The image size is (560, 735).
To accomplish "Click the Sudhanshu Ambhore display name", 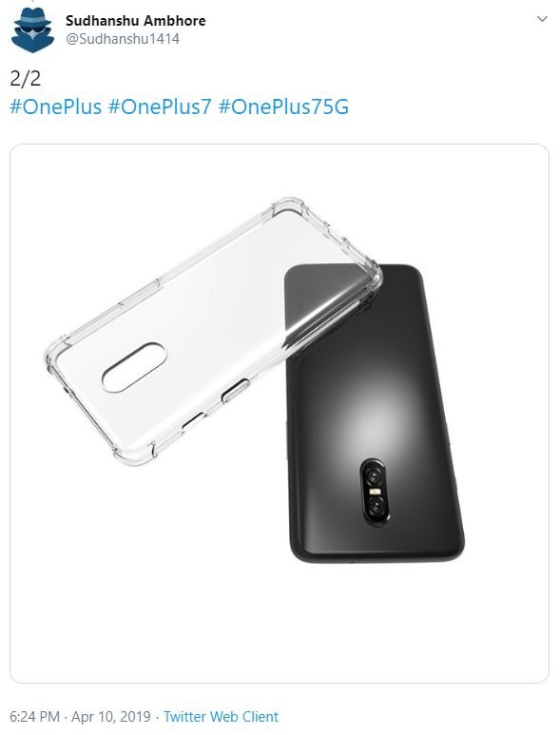I will coord(135,21).
